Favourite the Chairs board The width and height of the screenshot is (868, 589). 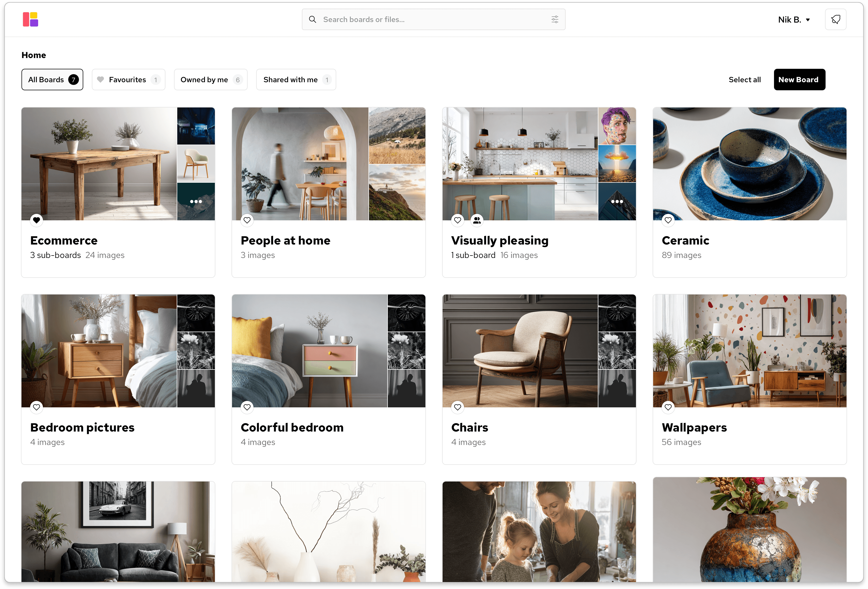click(458, 407)
